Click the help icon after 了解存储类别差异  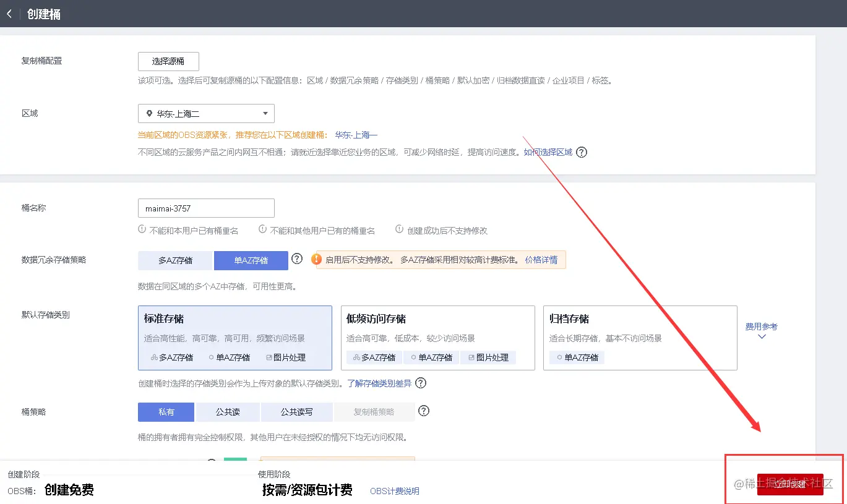click(x=421, y=383)
